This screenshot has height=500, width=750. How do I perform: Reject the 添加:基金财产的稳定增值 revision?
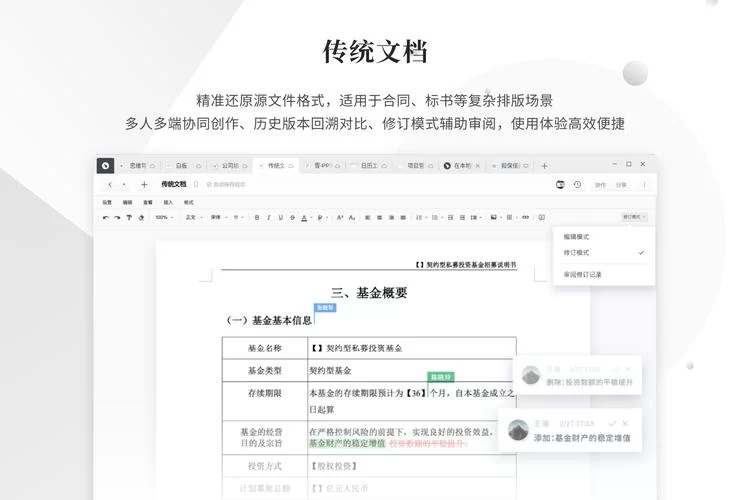[625, 423]
